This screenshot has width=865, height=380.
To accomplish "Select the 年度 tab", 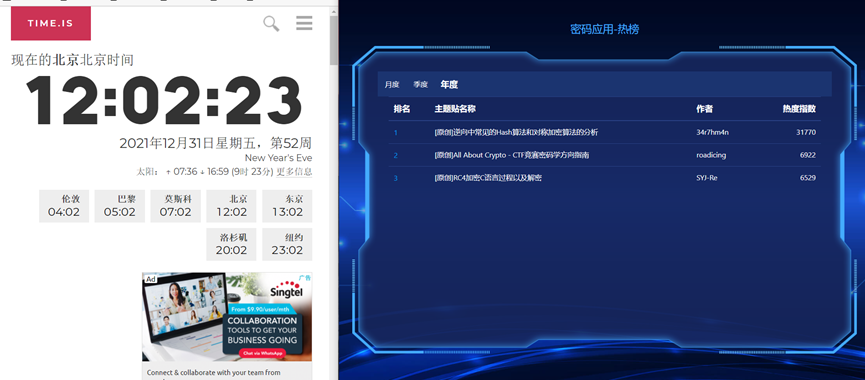I will [449, 84].
